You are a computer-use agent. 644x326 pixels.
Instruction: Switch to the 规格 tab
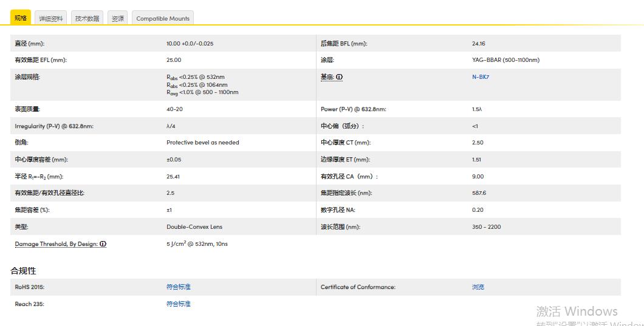[21, 18]
